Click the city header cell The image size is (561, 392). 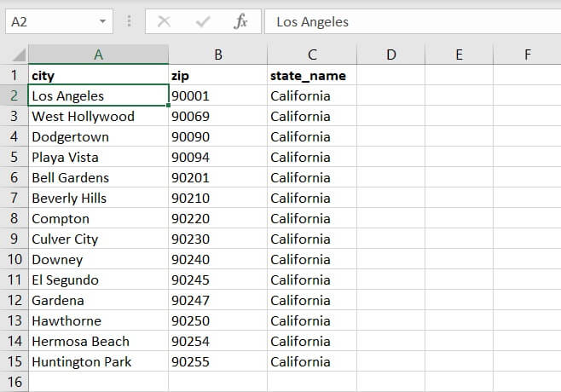click(98, 75)
